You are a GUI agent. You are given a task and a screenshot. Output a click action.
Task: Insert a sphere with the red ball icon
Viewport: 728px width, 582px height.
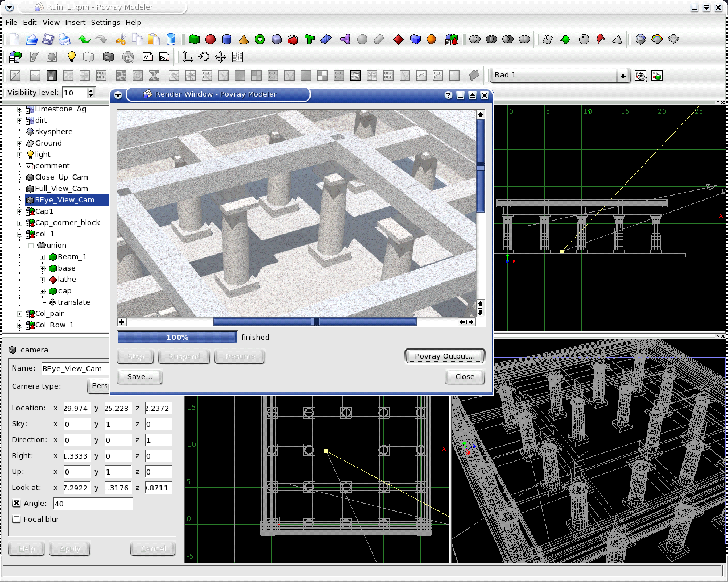point(210,39)
